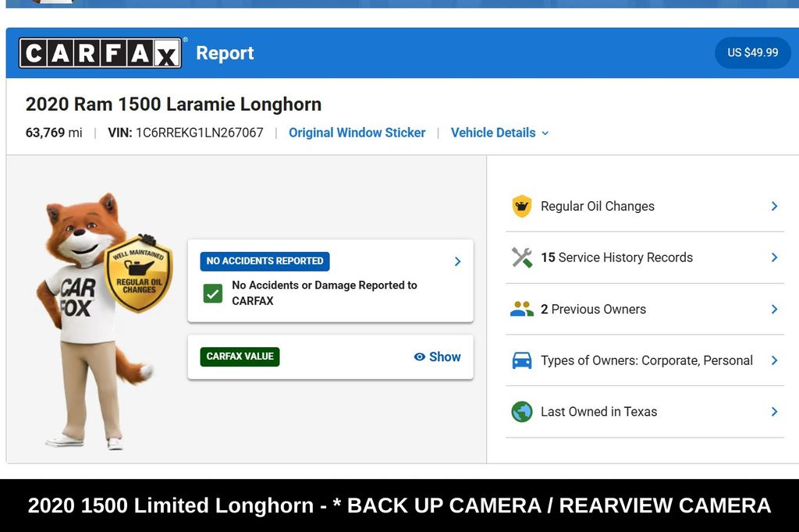Image resolution: width=799 pixels, height=532 pixels.
Task: Click the Report header text
Action: point(225,53)
